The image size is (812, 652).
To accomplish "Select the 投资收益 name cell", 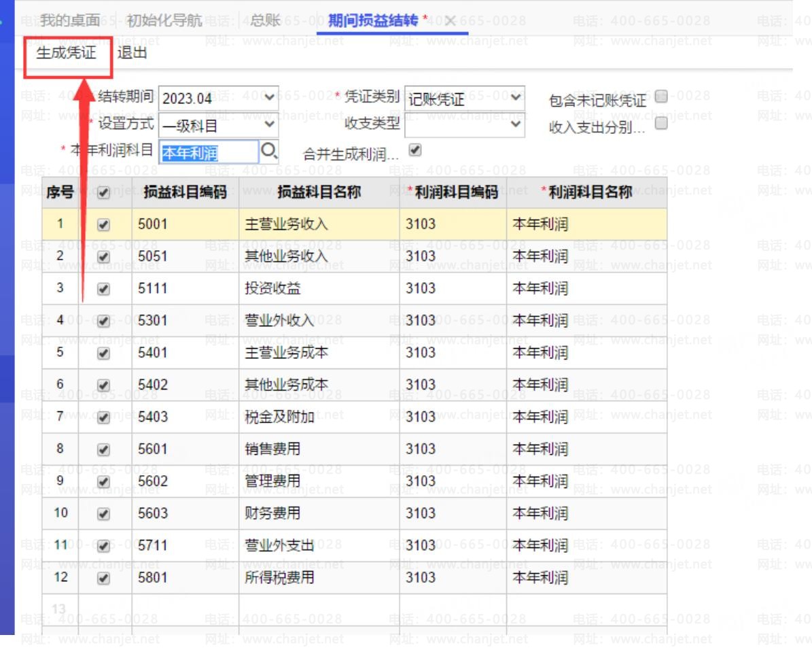I will click(x=319, y=289).
